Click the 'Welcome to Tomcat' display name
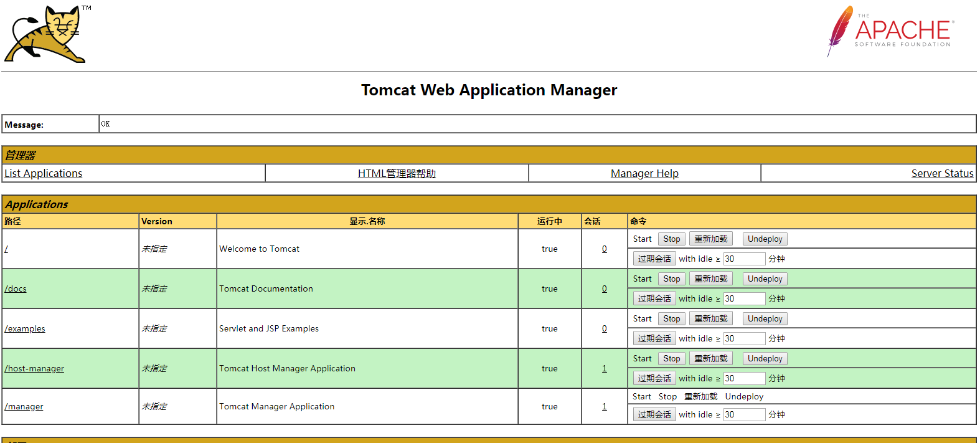 [259, 249]
